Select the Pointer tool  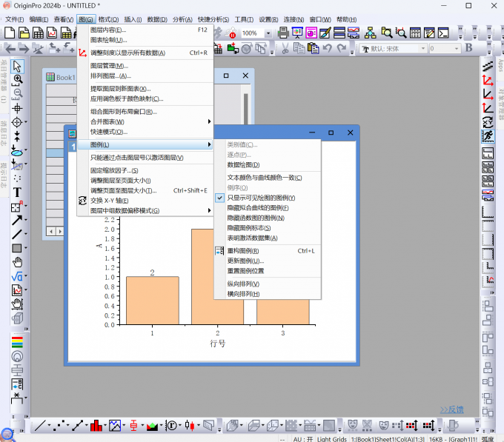coord(17,67)
